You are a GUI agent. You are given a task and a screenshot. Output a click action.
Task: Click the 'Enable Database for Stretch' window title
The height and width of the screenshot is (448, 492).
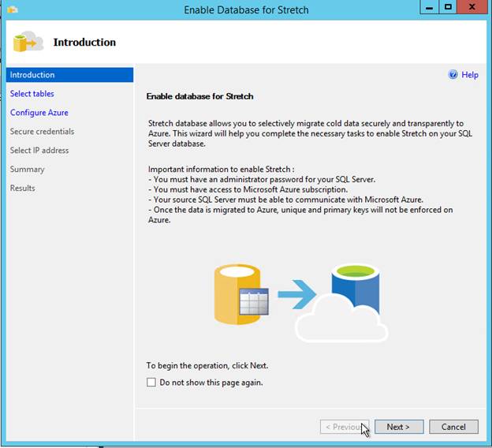click(246, 10)
